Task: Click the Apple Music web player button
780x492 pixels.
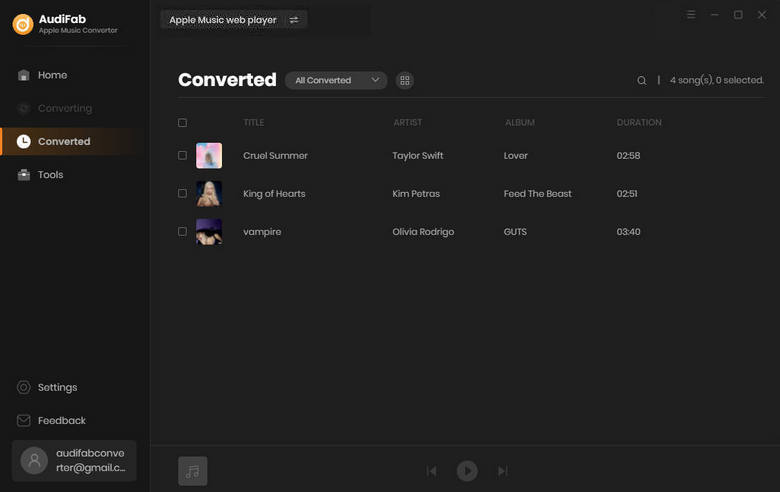Action: tap(222, 20)
